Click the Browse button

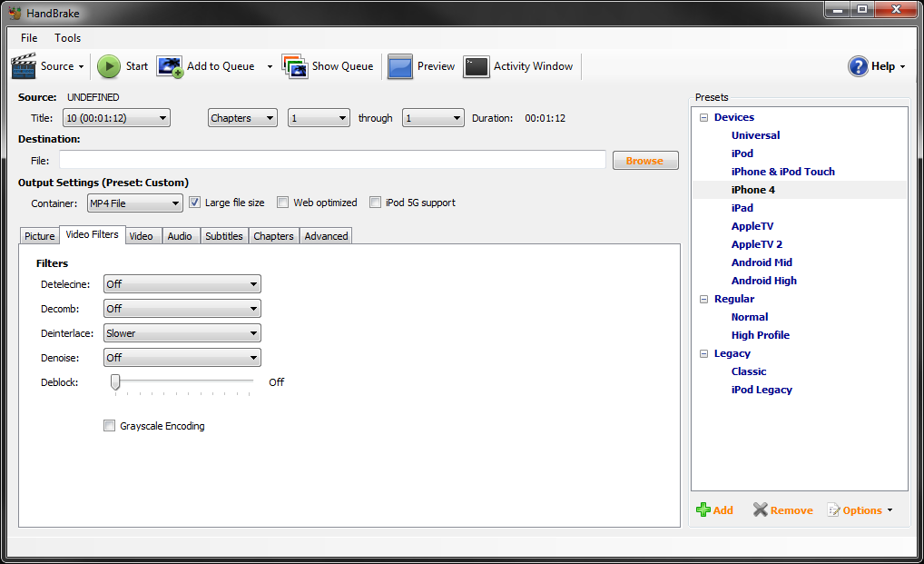[645, 161]
